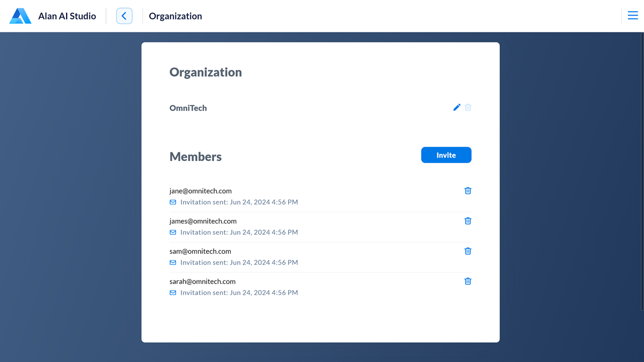Select the james@omnitech.com member entry

[x=203, y=221]
